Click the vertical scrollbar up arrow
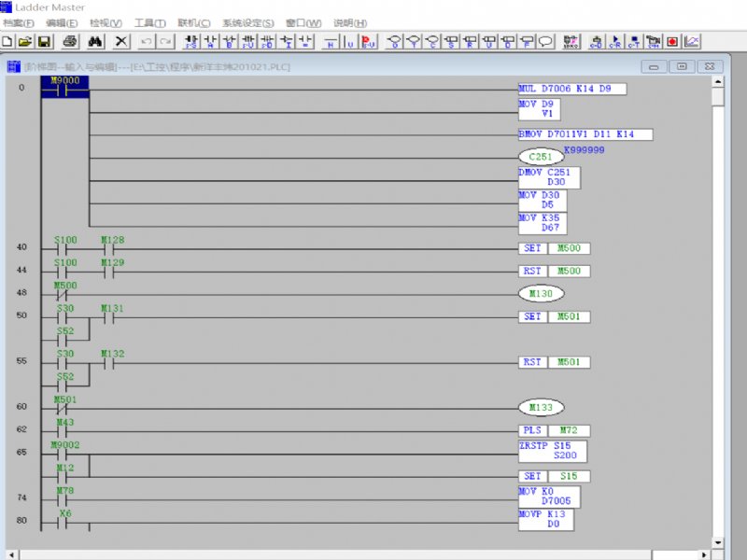 coord(717,82)
